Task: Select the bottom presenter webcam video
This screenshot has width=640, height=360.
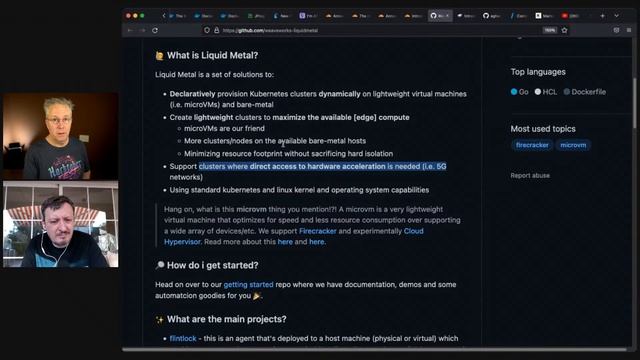Action: (x=61, y=224)
